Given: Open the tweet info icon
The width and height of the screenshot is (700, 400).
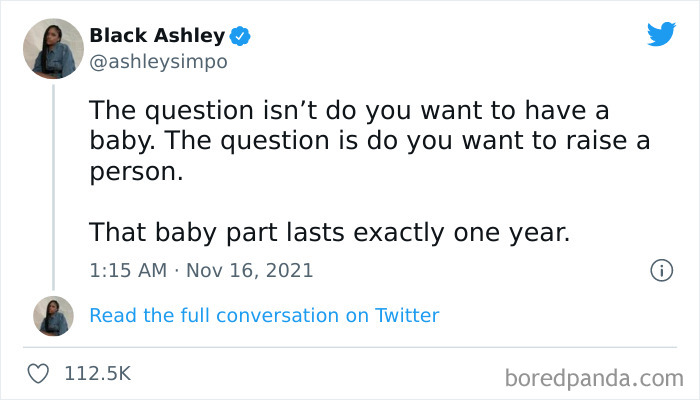Looking at the screenshot, I should point(660,270).
